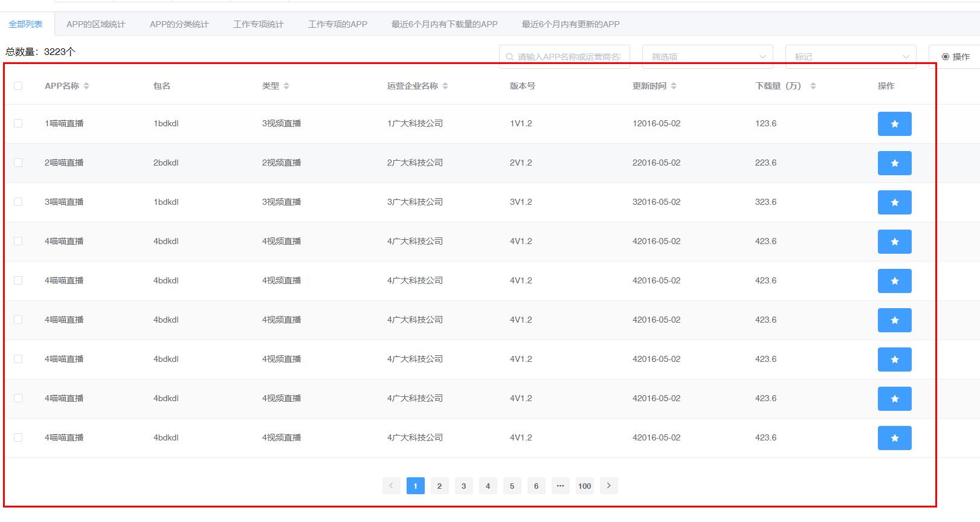Focus the APP名称或运营商 search field
The height and width of the screenshot is (522, 980).
point(564,57)
